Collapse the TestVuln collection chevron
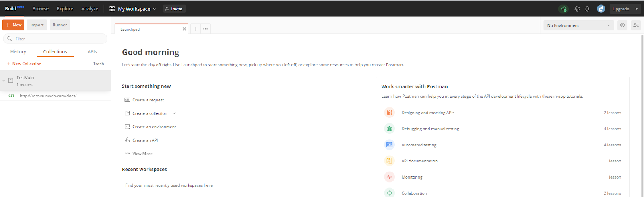 click(4, 80)
